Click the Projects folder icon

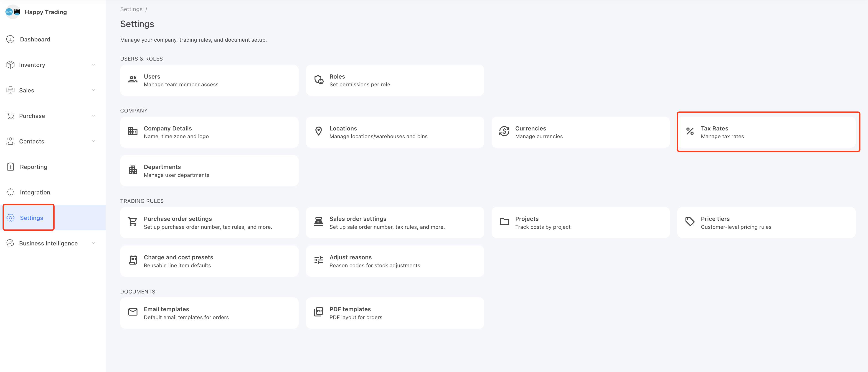pos(504,222)
